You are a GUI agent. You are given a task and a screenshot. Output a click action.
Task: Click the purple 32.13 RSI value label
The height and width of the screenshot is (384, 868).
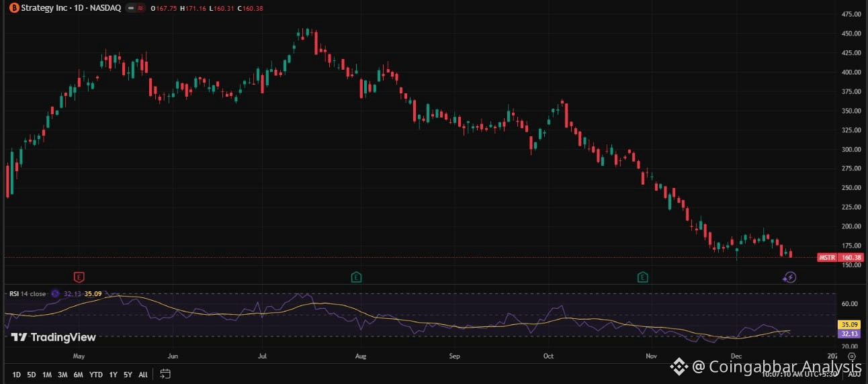coord(850,333)
